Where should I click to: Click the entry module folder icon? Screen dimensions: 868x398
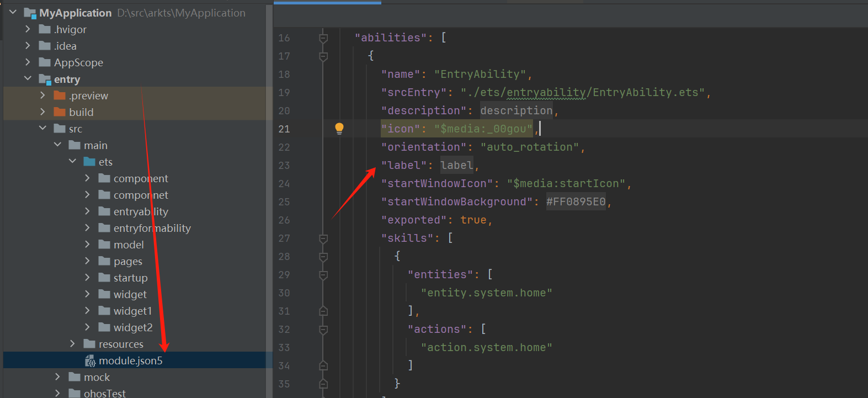(x=45, y=79)
